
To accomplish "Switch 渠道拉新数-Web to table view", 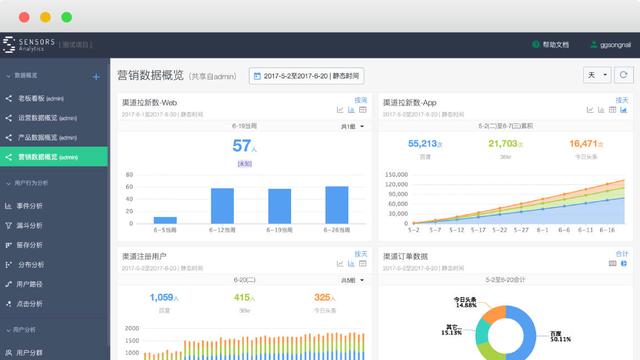I will click(362, 110).
